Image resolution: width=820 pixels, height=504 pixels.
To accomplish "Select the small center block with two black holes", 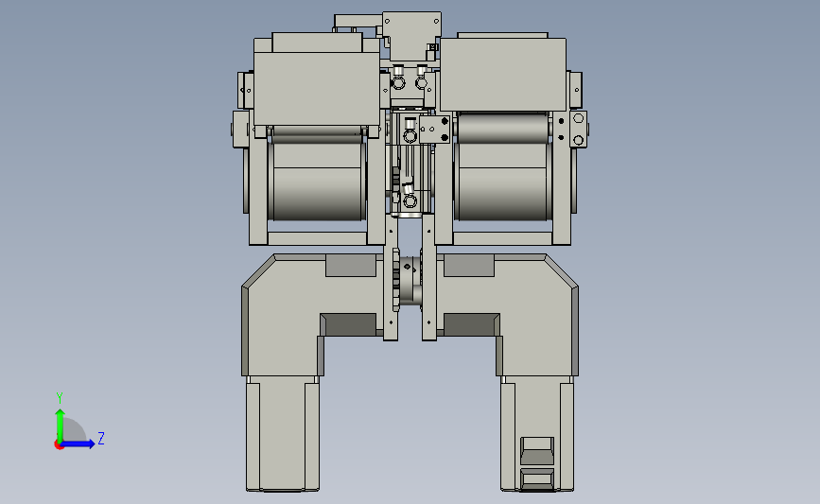I will [x=434, y=130].
